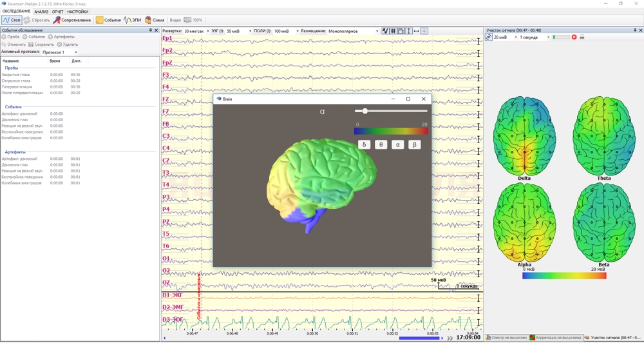Switch to the АНАЛИЗ tab

(41, 12)
